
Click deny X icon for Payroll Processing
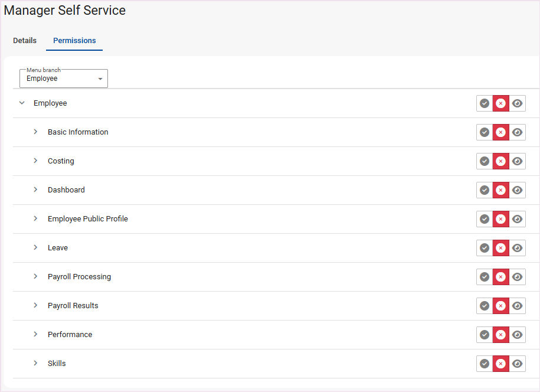(x=501, y=277)
